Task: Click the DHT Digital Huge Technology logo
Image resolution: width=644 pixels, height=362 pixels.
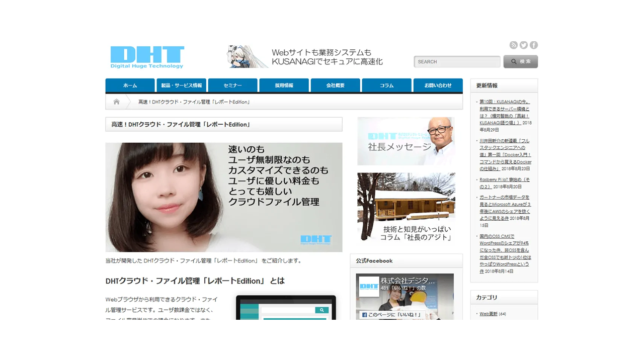Action: point(147,57)
